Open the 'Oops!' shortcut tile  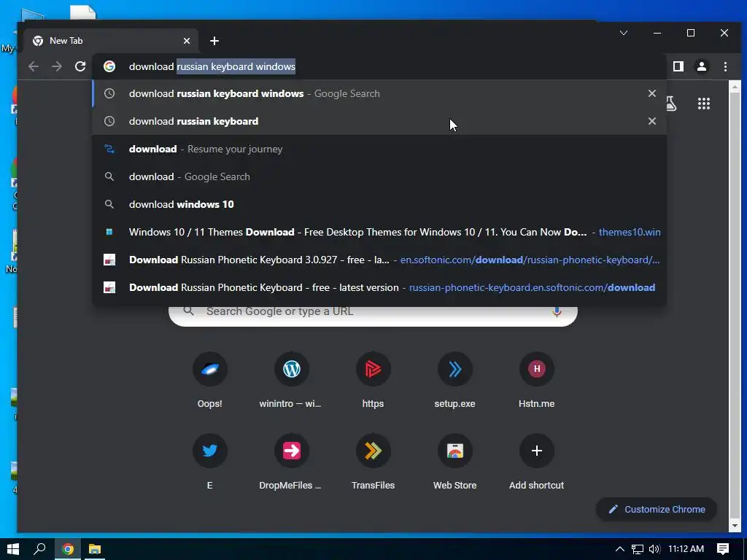tap(209, 380)
